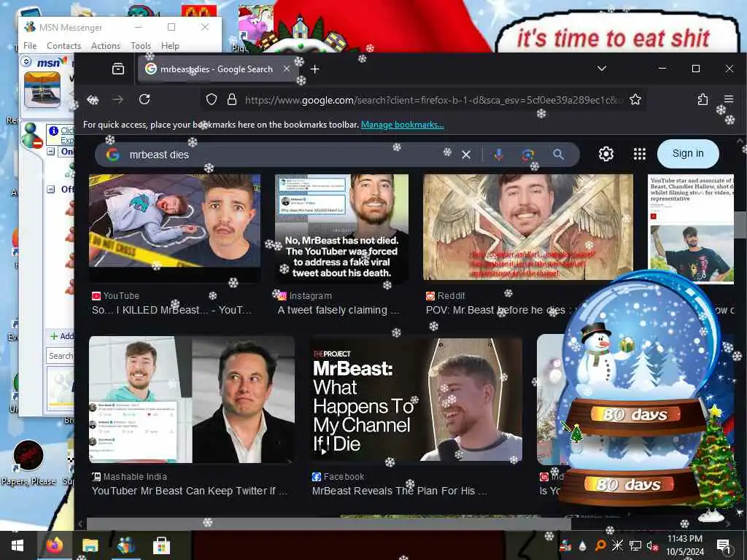Open MSN Messenger Help menu
Image resolution: width=747 pixels, height=560 pixels.
click(x=170, y=46)
